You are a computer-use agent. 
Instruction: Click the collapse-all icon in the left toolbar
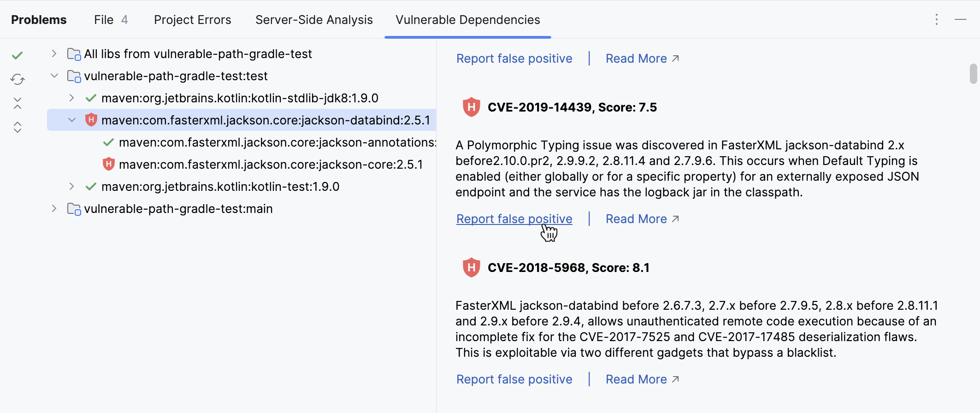[x=17, y=103]
